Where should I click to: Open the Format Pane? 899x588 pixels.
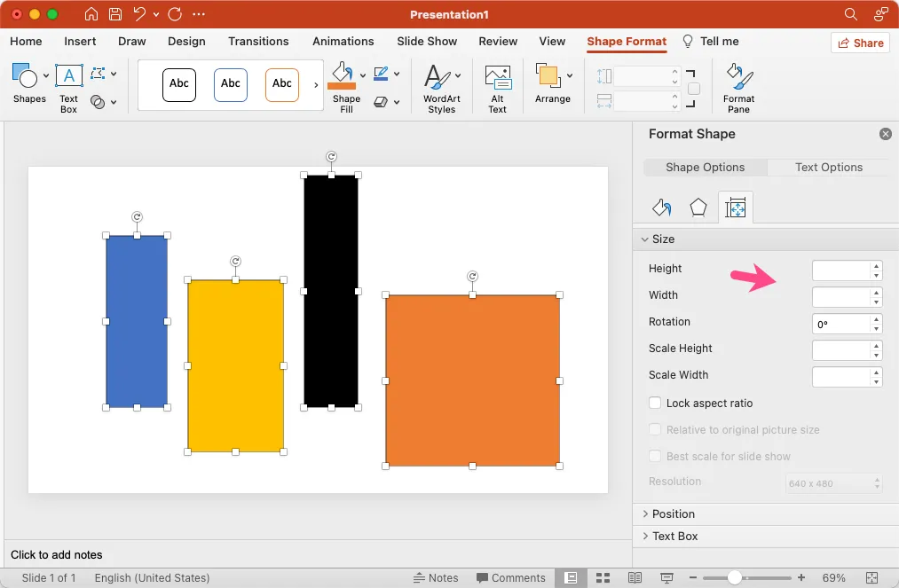pos(738,86)
